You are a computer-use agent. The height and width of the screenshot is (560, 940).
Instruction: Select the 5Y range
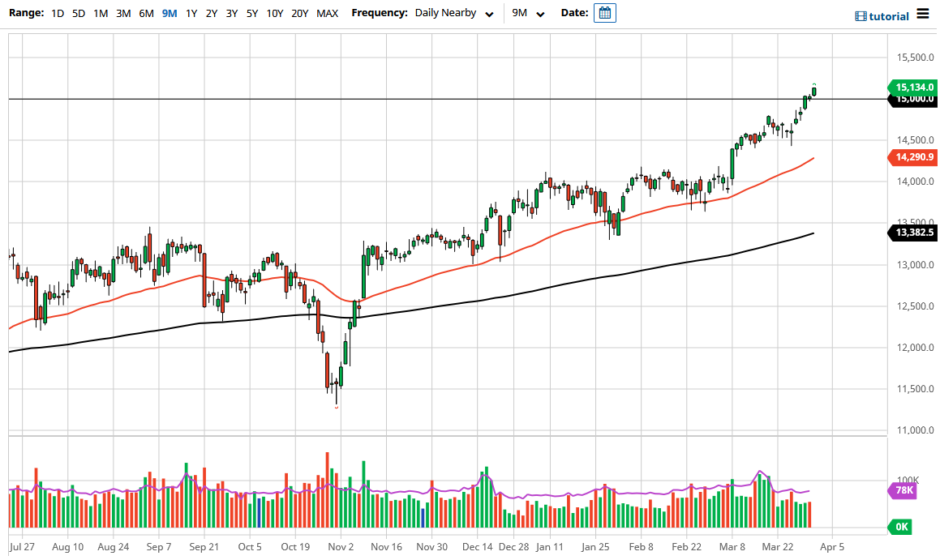[x=251, y=13]
